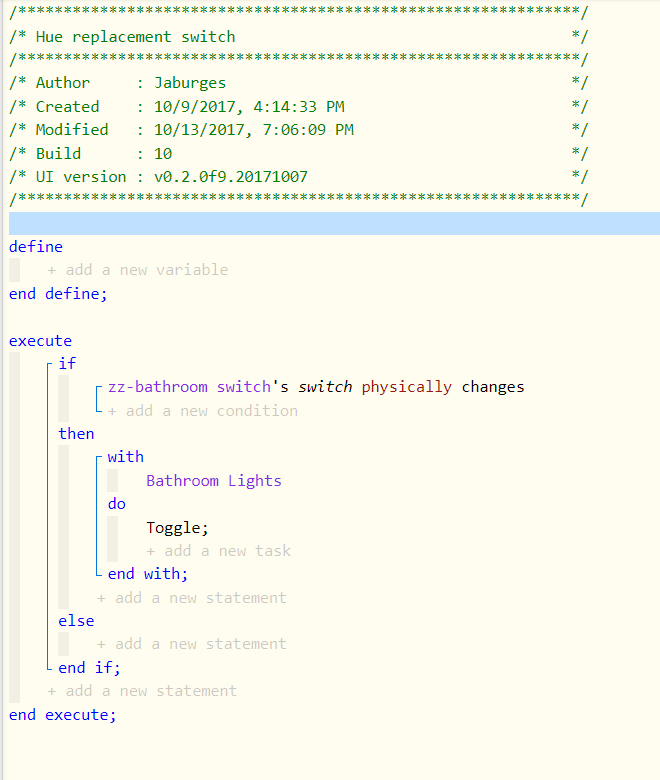Screen dimensions: 660x780
Task: Click '+ add a new condition'
Action: 203,411
